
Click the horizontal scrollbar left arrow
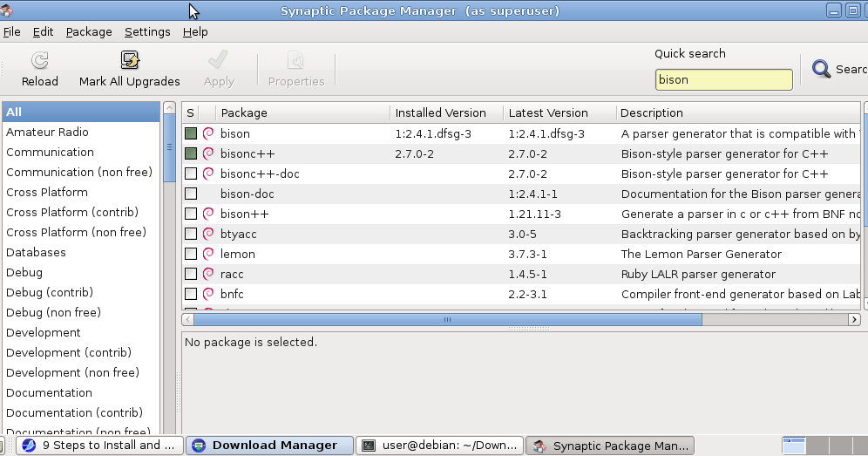click(187, 320)
